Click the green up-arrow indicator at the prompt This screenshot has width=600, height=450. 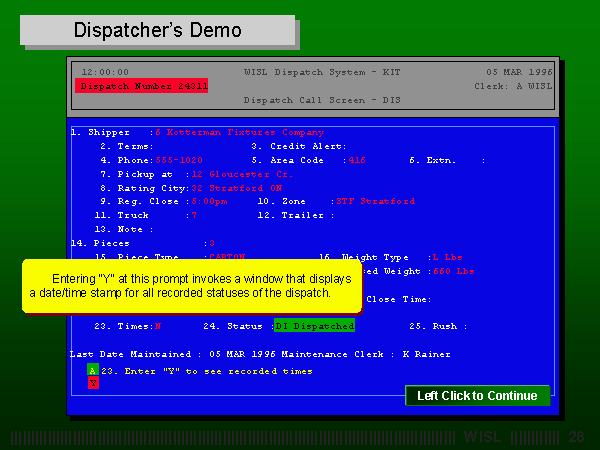pos(93,370)
